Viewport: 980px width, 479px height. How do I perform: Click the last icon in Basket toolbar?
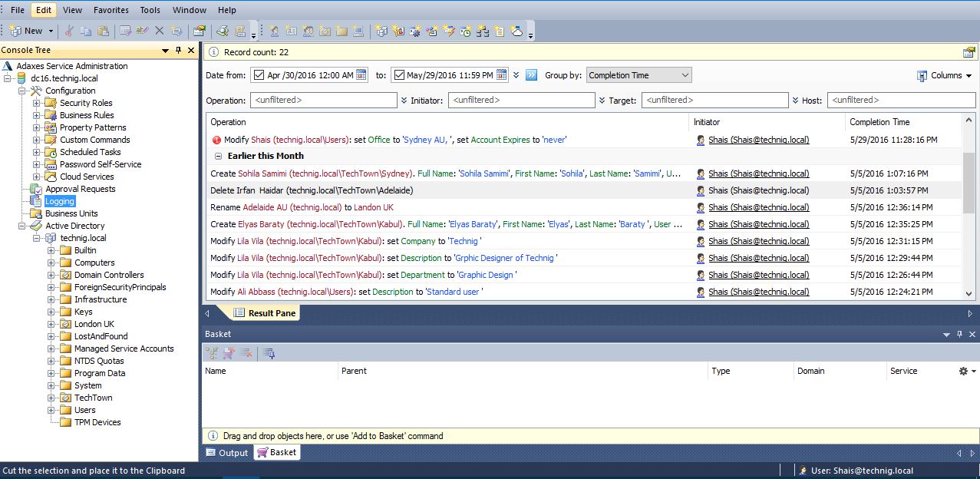[268, 352]
